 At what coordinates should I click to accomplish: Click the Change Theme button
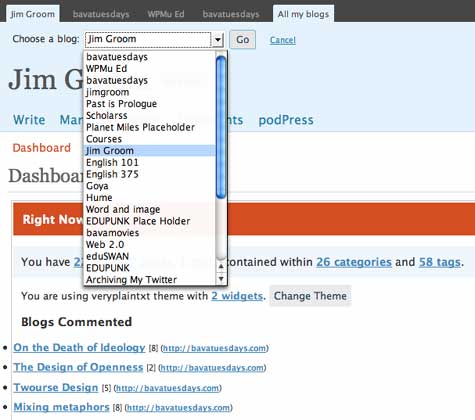click(x=310, y=296)
